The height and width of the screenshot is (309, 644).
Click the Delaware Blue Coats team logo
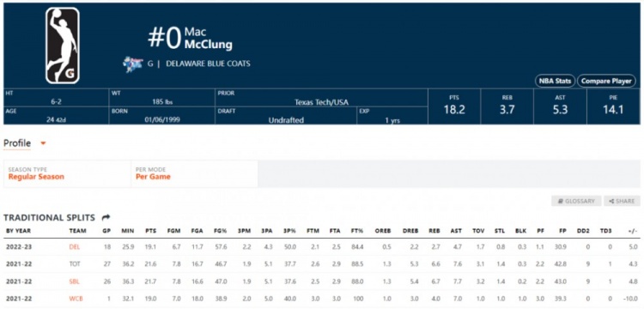(133, 64)
